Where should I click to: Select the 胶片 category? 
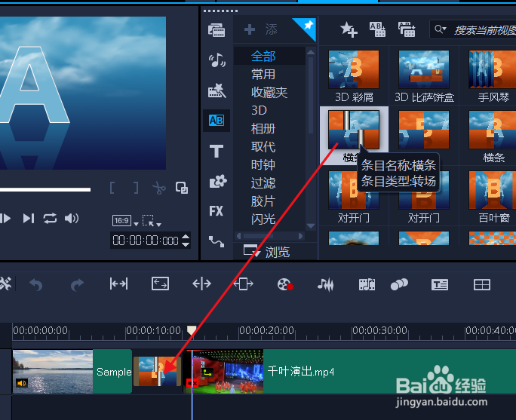pos(263,201)
